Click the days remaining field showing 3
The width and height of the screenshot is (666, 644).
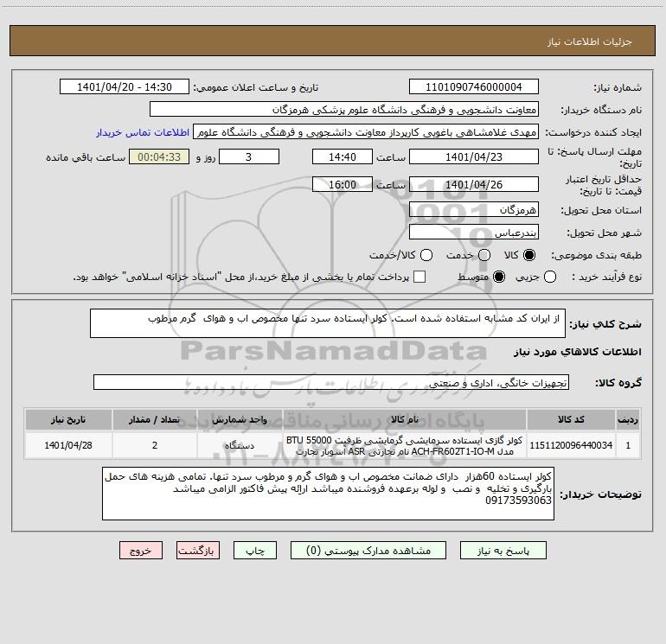coord(249,156)
